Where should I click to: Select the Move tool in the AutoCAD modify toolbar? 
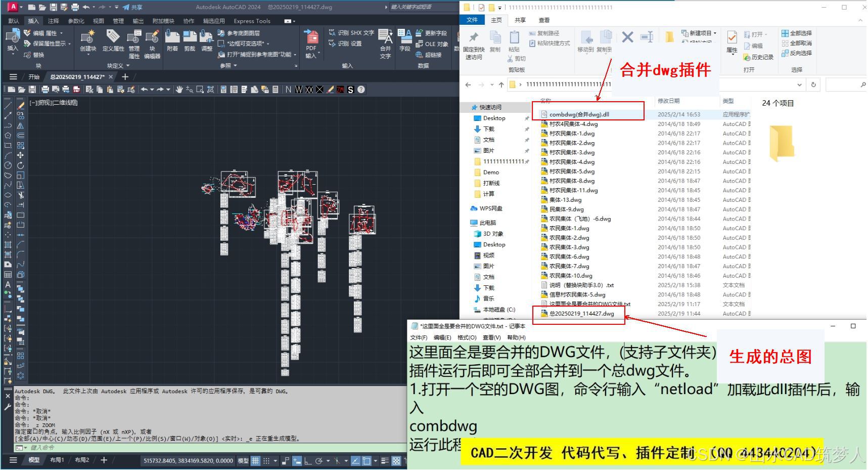point(20,155)
